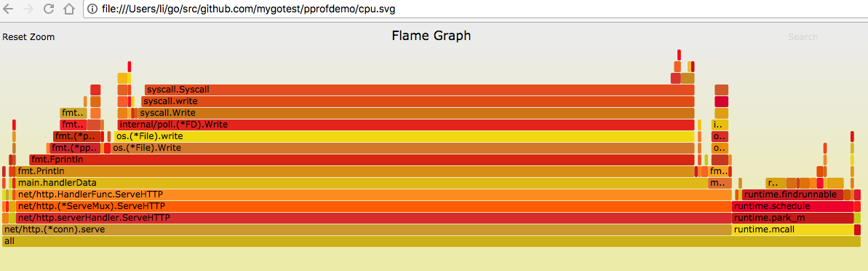Reload the page with refresh icon
Screen dimensions: 868x271
pos(48,9)
